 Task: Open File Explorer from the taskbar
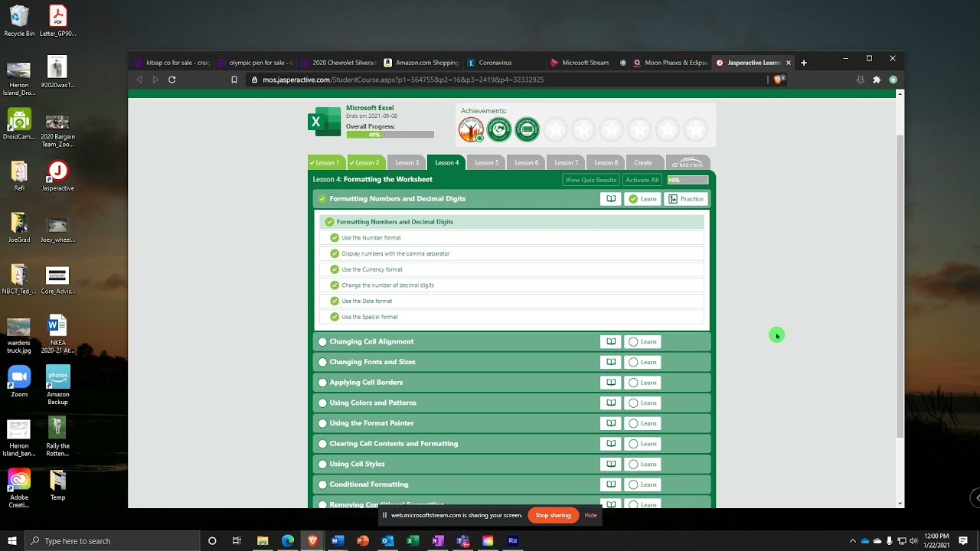click(263, 541)
